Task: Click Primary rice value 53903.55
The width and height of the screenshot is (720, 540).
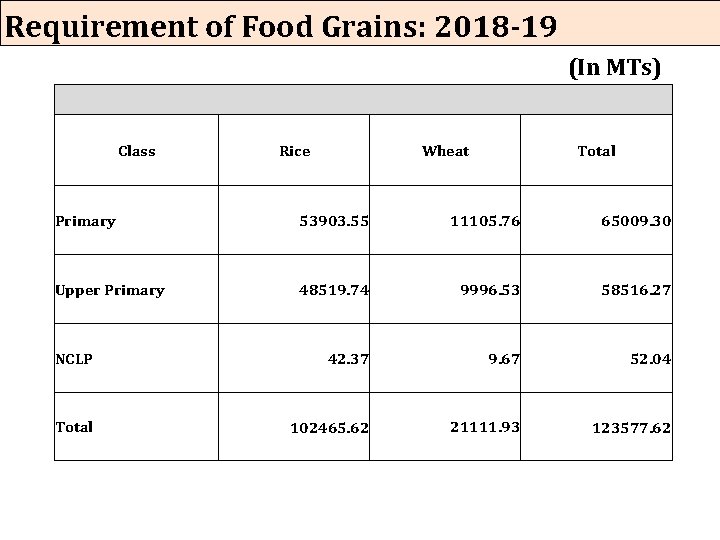Action: [x=334, y=221]
